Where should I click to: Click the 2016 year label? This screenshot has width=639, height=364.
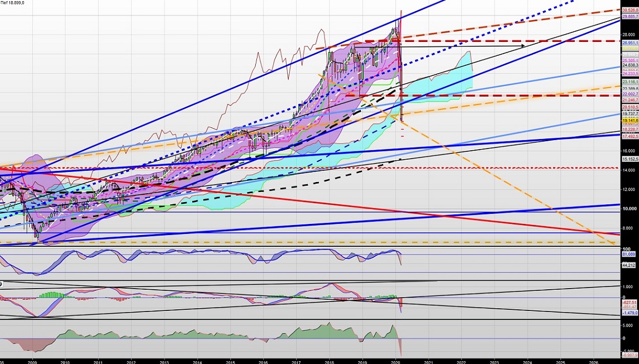pos(263,362)
